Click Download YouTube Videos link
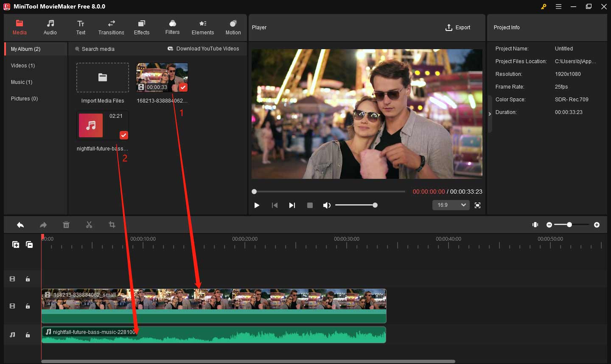The image size is (611, 364). pos(203,49)
